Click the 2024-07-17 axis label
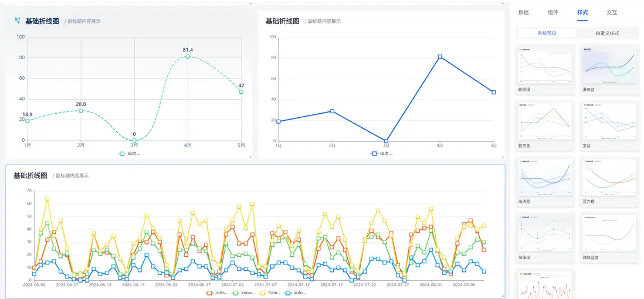Viewport: 644px width, 299px height. point(333,284)
